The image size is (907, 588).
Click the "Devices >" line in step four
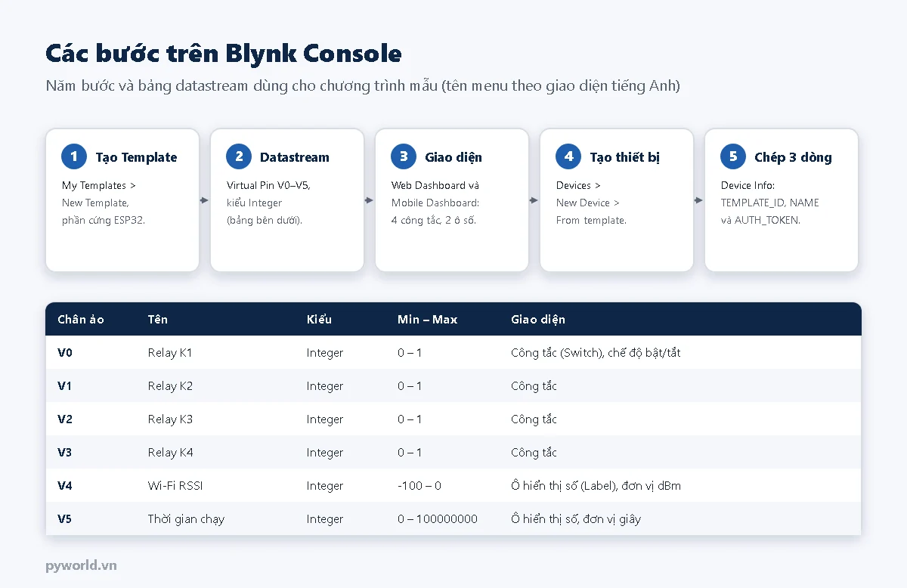579,185
